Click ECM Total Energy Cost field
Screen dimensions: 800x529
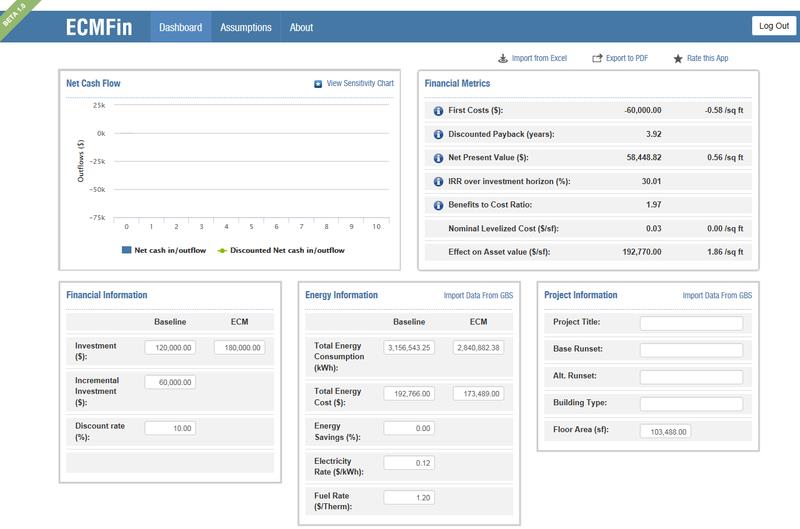click(x=479, y=393)
